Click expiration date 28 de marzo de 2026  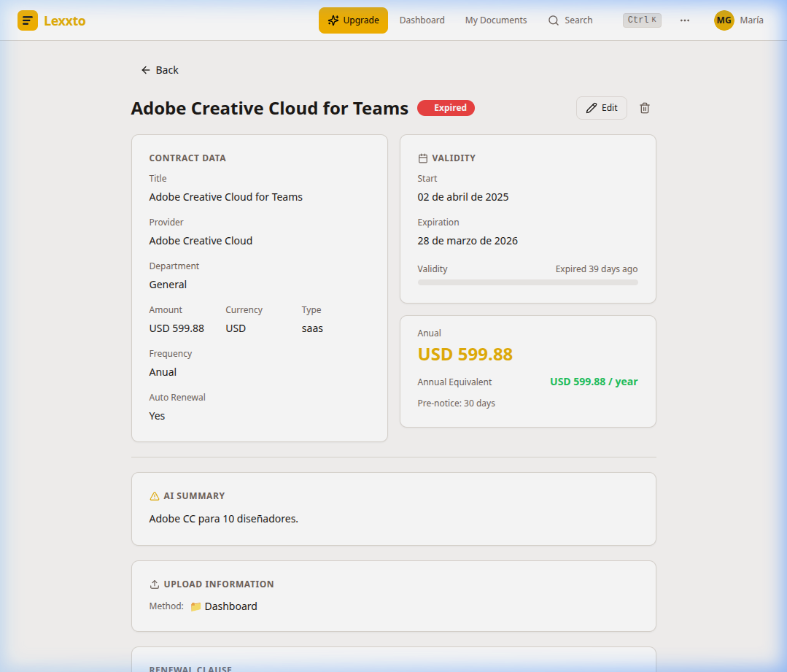pyautogui.click(x=468, y=241)
